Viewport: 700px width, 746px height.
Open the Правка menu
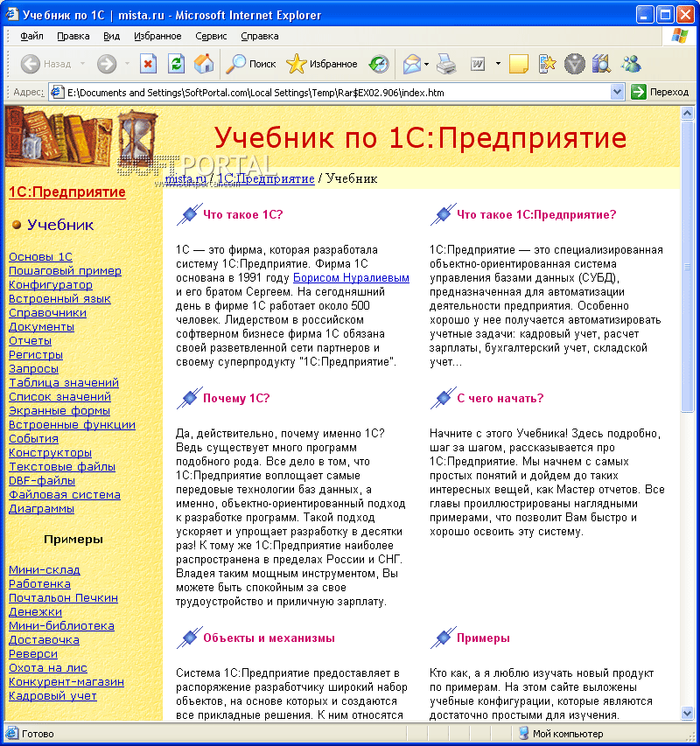(73, 36)
